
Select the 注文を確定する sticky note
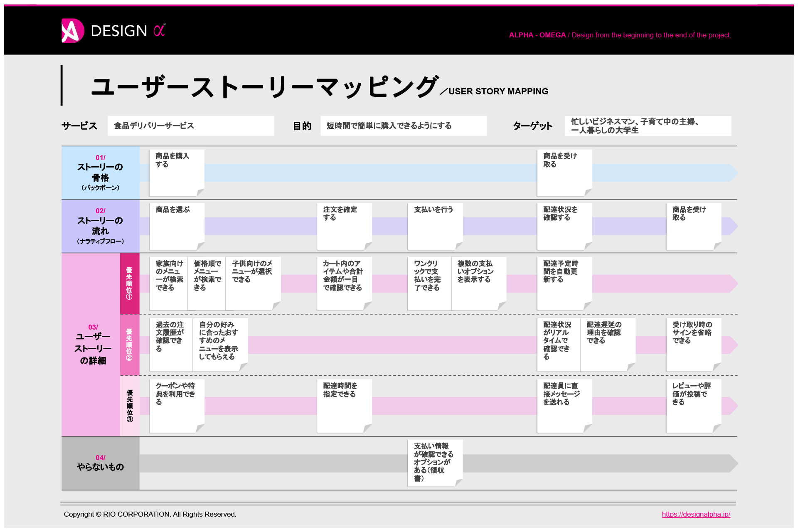pyautogui.click(x=344, y=227)
